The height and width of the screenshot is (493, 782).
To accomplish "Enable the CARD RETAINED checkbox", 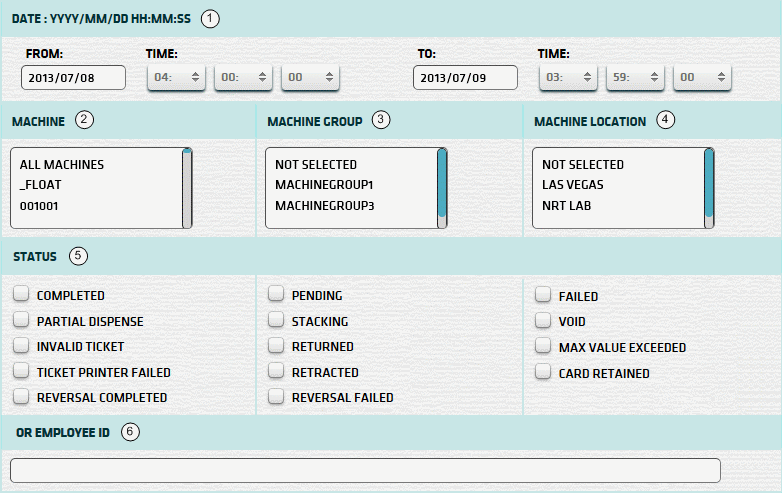I will [x=542, y=373].
